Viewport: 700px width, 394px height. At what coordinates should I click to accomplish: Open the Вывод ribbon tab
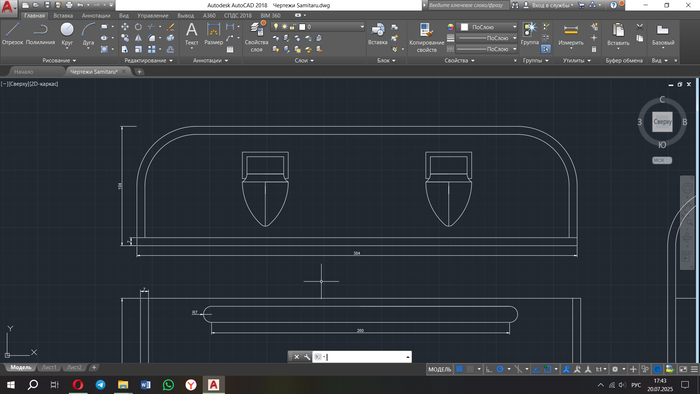click(x=186, y=15)
